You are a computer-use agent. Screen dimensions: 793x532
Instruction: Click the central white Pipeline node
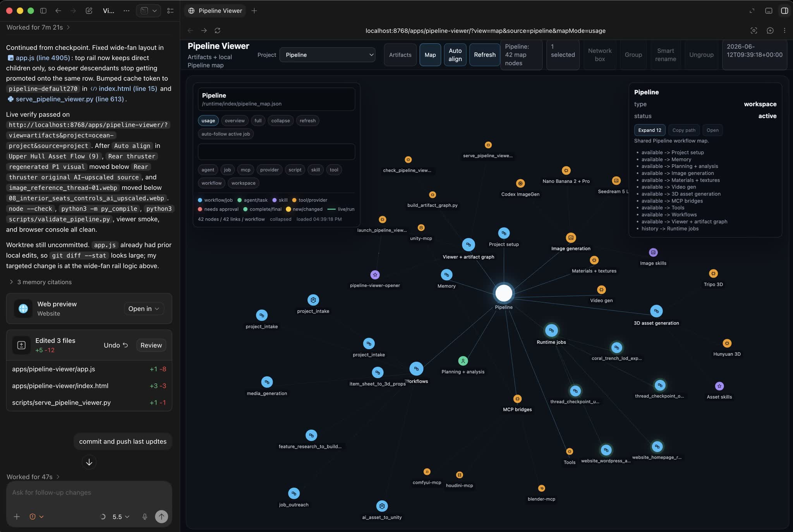[x=503, y=293]
